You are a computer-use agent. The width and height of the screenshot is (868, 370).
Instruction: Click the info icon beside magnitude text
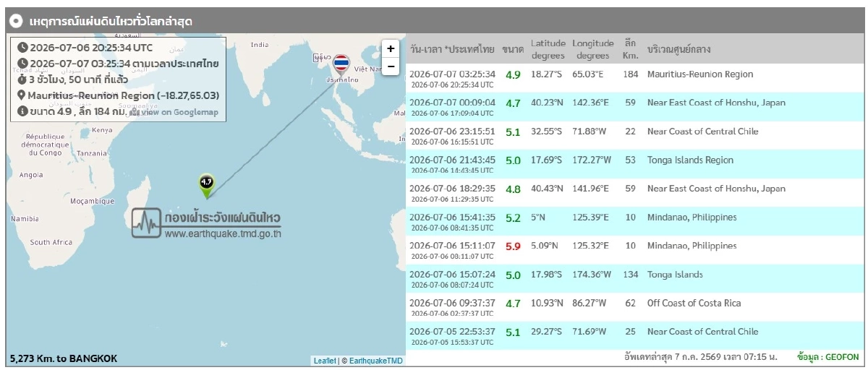click(x=22, y=111)
